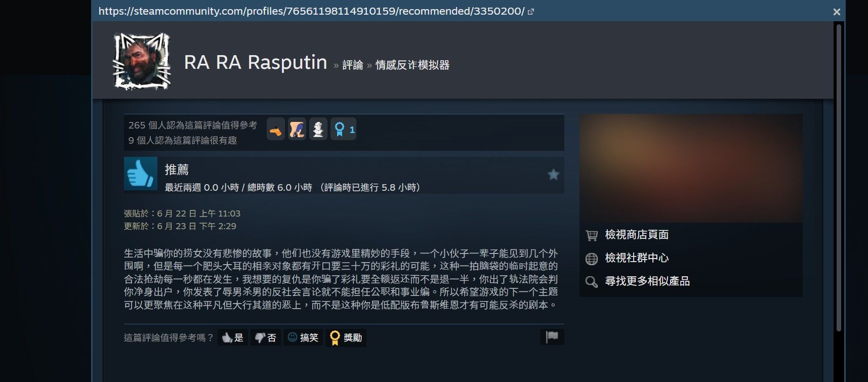868x382 pixels.
Task: Open the external link icon beside the URL
Action: (x=530, y=12)
